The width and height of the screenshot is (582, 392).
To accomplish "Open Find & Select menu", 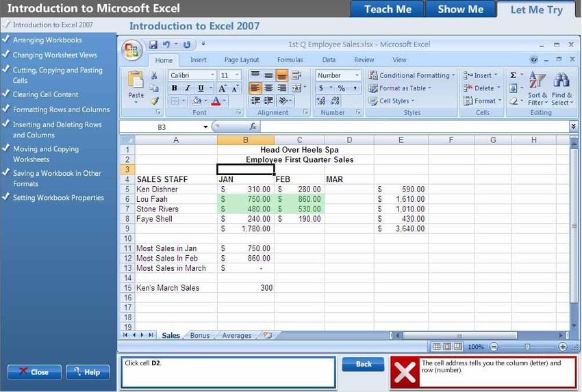I will (x=562, y=88).
